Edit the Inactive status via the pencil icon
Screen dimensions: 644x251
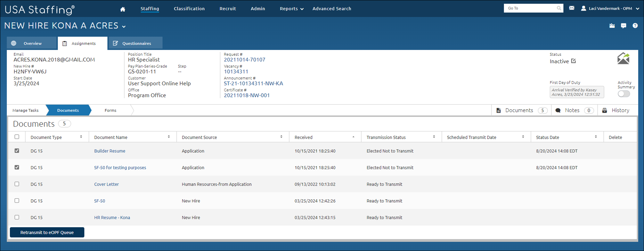(x=573, y=61)
